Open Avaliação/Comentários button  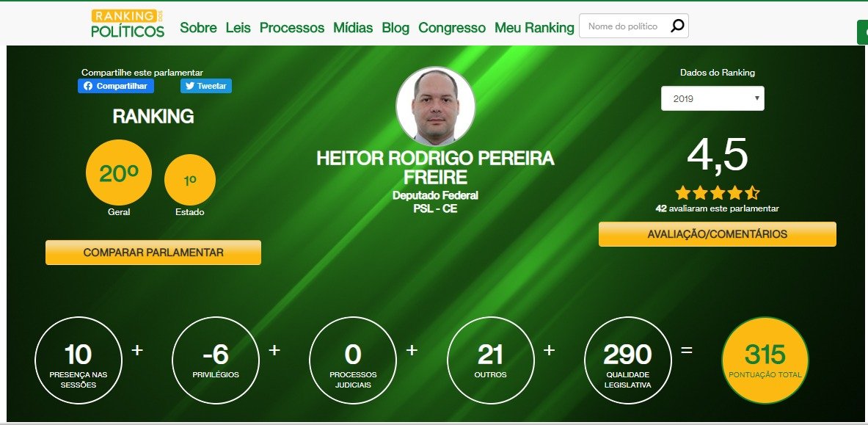click(718, 234)
